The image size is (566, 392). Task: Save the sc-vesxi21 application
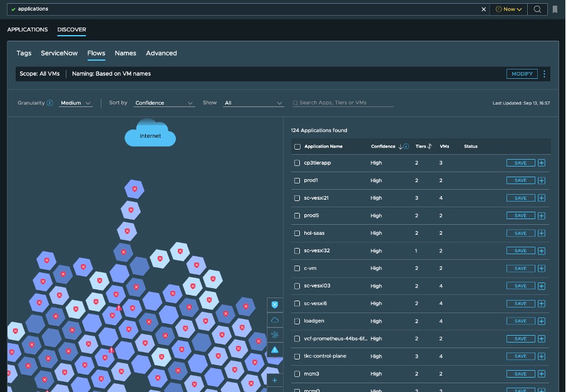520,198
